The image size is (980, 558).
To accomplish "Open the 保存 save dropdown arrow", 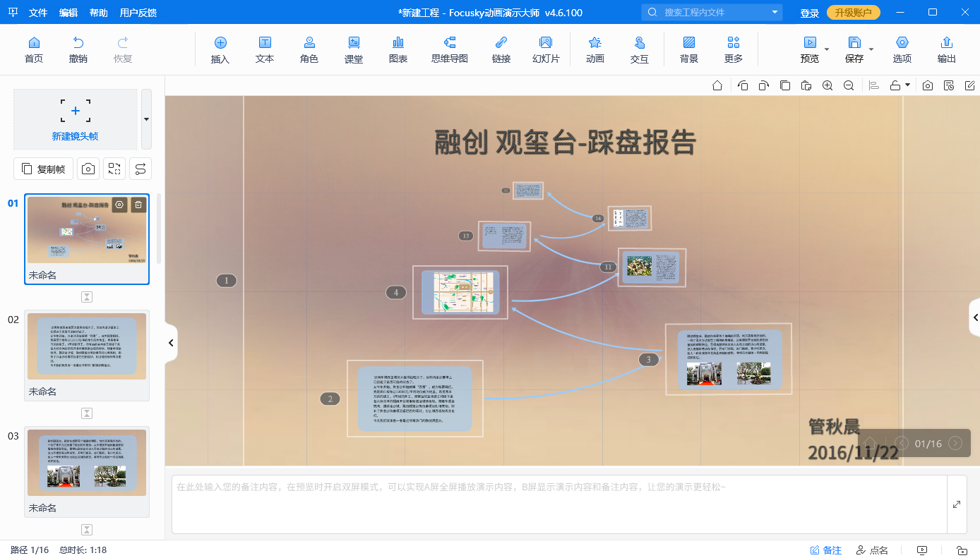I will coord(871,49).
